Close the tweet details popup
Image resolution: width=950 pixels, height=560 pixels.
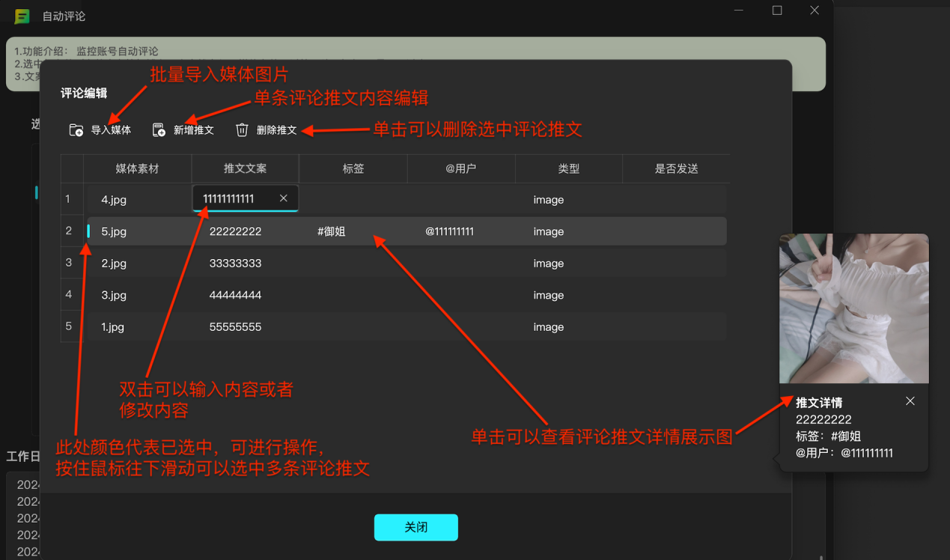coord(910,401)
